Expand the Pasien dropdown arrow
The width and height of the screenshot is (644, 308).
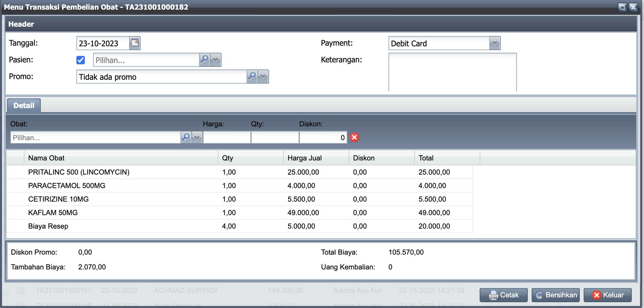pyautogui.click(x=216, y=60)
